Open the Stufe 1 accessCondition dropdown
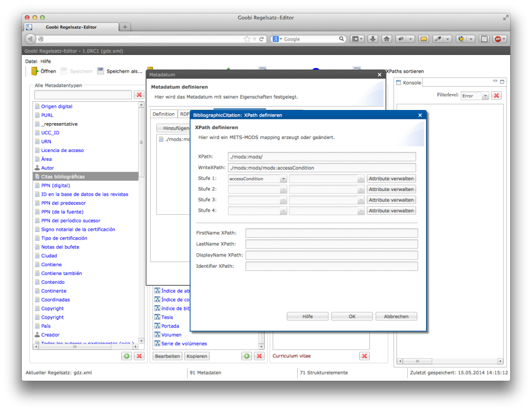Image resolution: width=532 pixels, height=411 pixels. pyautogui.click(x=283, y=179)
